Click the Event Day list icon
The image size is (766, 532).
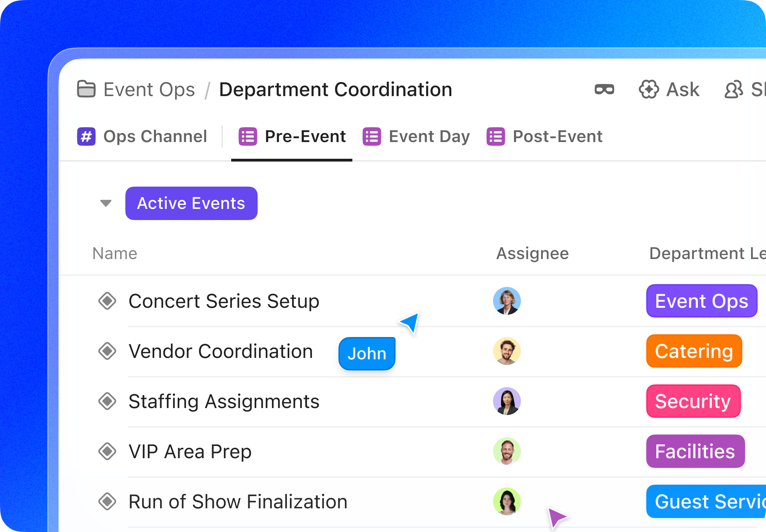pyautogui.click(x=371, y=136)
